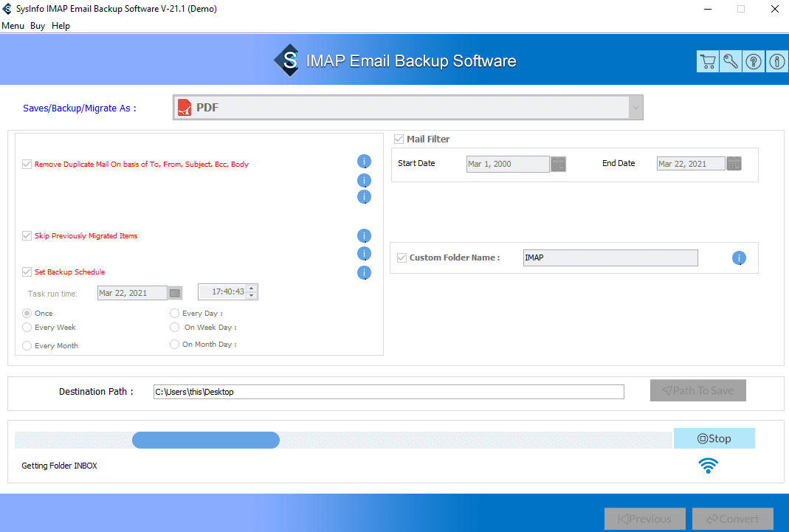Select the Every Week radio option
The image size is (789, 532).
tap(27, 328)
